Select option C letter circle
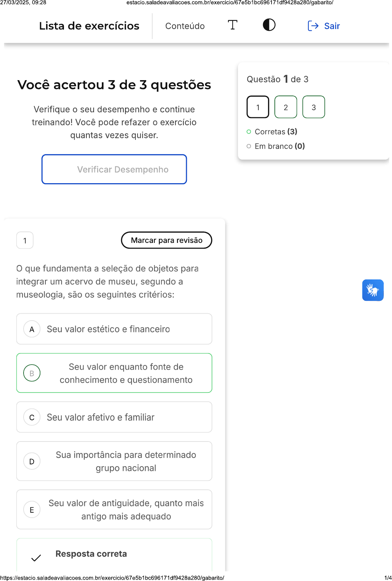Image resolution: width=392 pixels, height=581 pixels. pyautogui.click(x=32, y=417)
